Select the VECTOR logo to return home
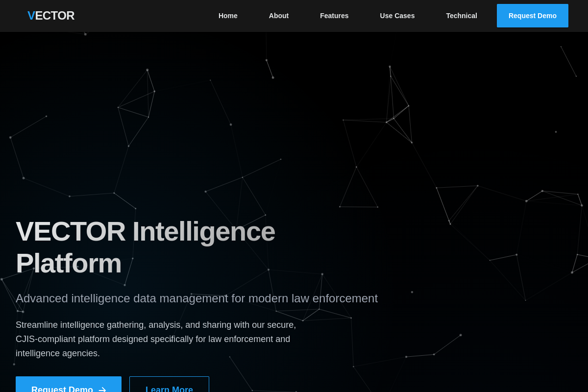 click(51, 16)
